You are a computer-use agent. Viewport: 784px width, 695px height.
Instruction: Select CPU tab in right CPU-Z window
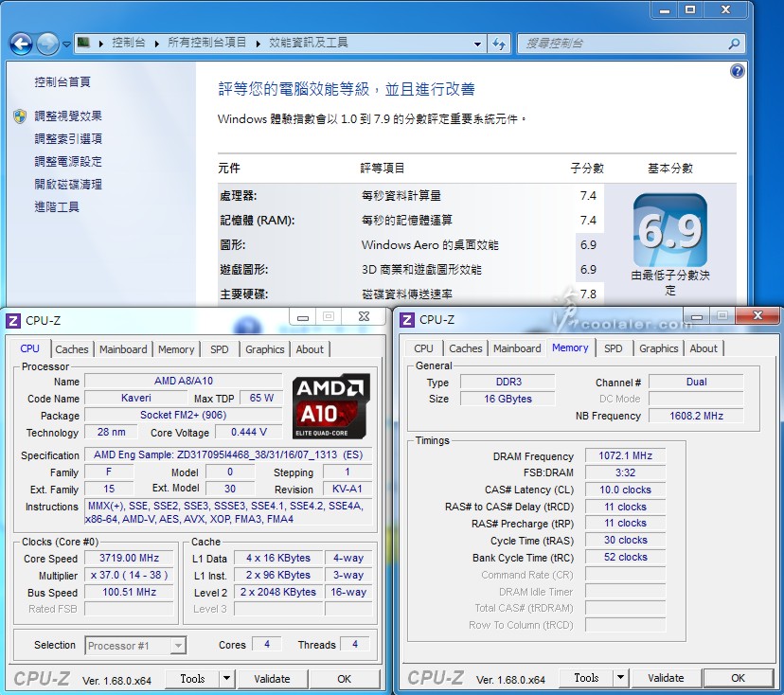click(423, 348)
